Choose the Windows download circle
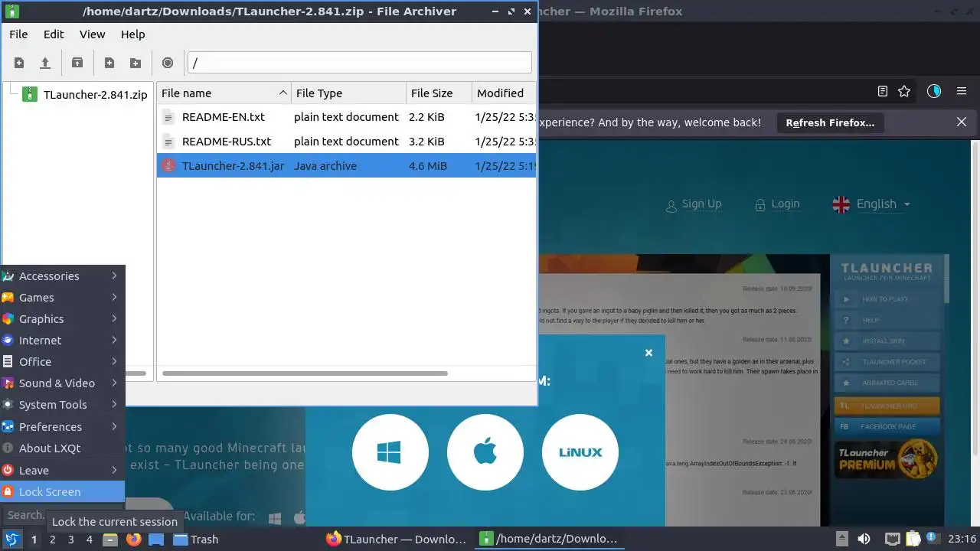 [x=390, y=452]
